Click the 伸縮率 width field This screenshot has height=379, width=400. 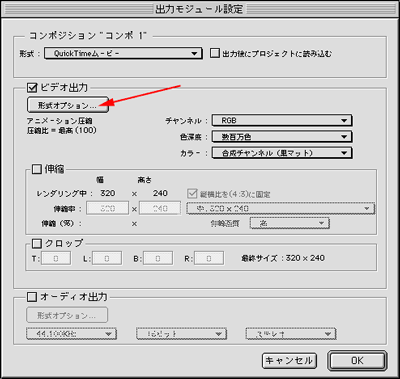[108, 208]
